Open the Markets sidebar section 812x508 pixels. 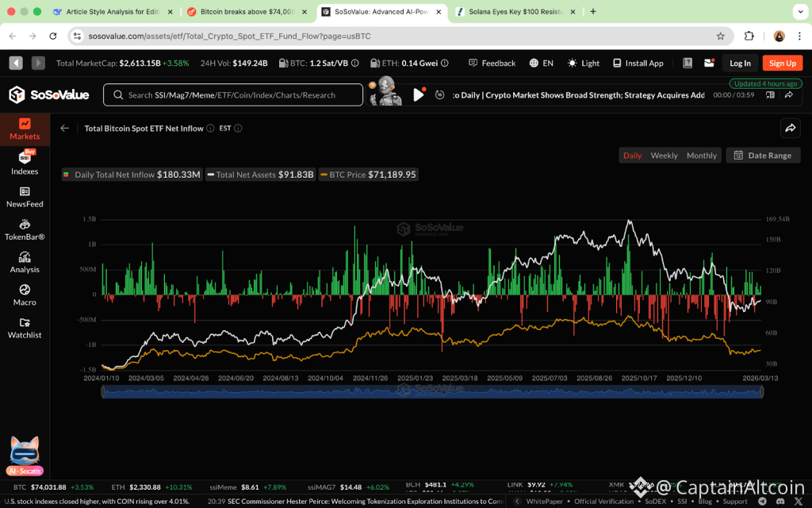coord(25,129)
